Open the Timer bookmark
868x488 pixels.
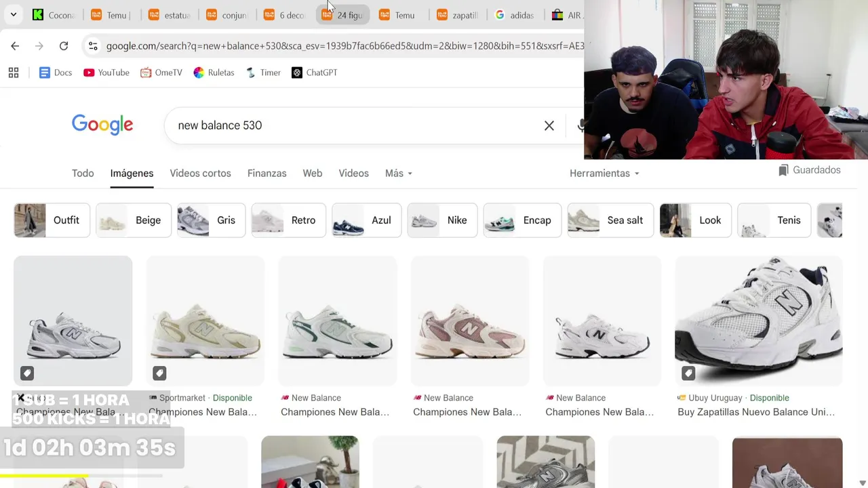pyautogui.click(x=264, y=73)
